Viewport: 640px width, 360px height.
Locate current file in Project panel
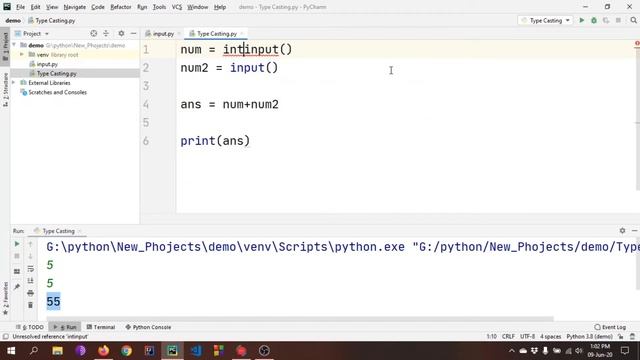(x=93, y=33)
